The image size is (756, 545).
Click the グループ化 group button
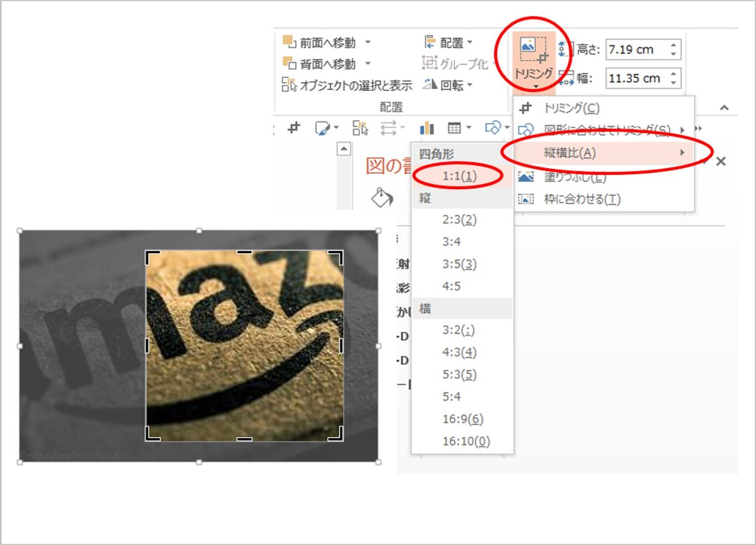(455, 64)
